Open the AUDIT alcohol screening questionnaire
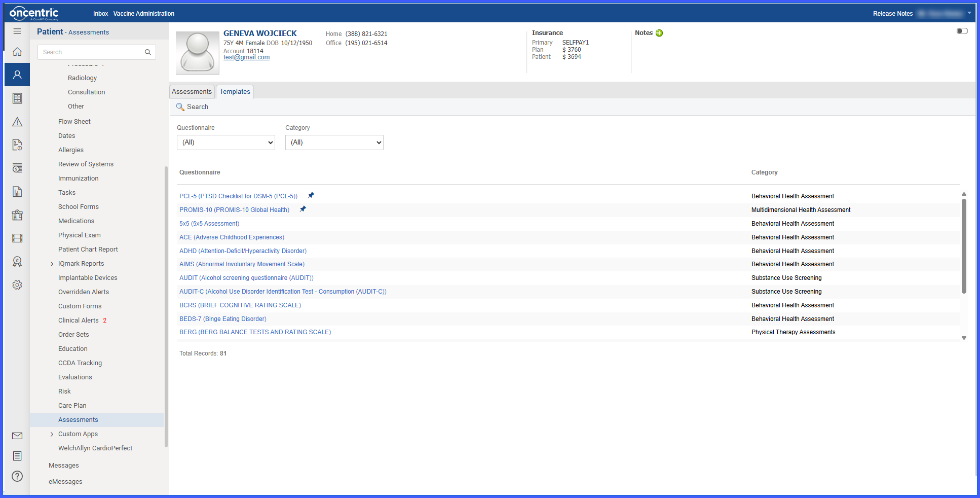Viewport: 980px width, 498px height. [246, 278]
